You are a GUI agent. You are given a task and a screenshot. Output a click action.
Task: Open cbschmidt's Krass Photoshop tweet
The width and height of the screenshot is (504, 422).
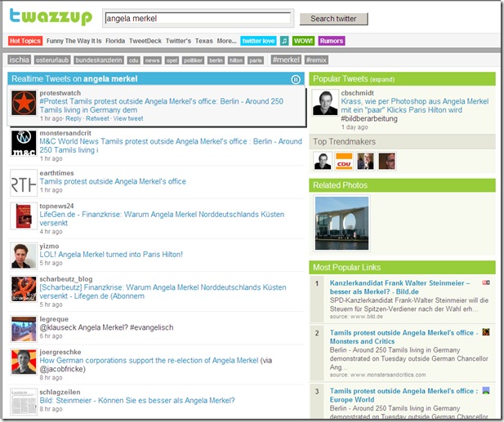click(x=415, y=105)
